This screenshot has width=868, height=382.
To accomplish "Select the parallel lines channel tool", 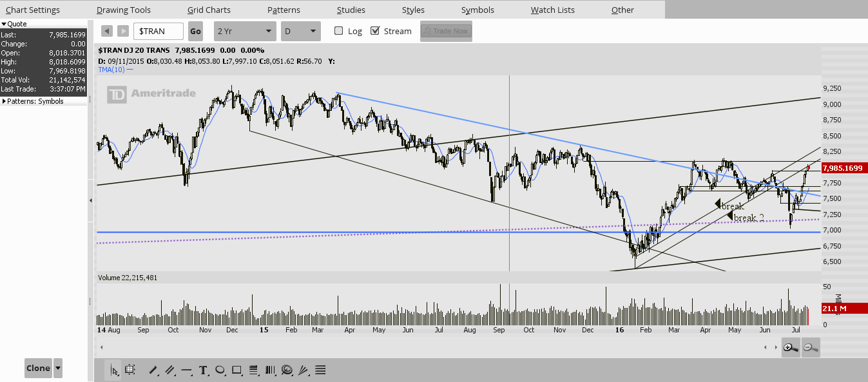I will point(170,370).
